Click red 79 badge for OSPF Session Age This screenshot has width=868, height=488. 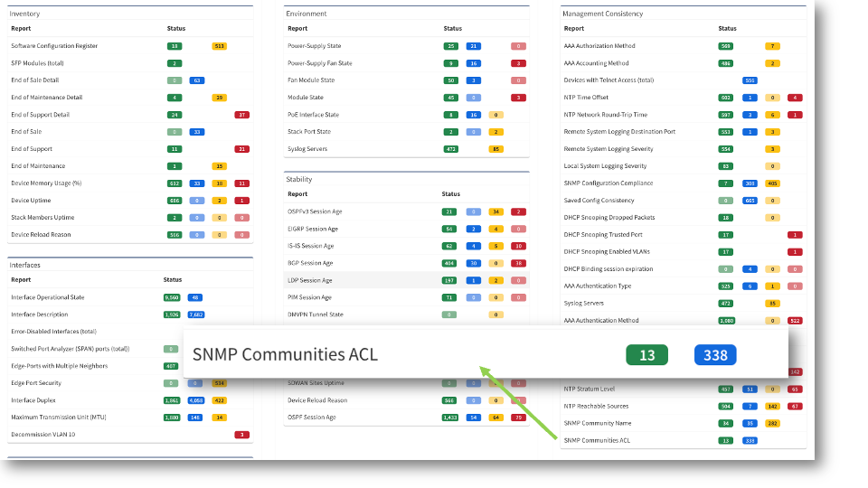click(517, 418)
